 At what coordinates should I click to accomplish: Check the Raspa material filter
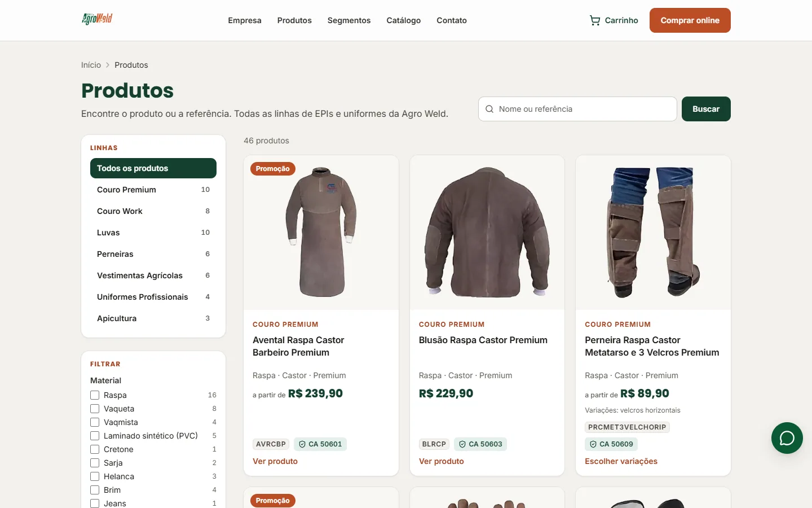[95, 395]
